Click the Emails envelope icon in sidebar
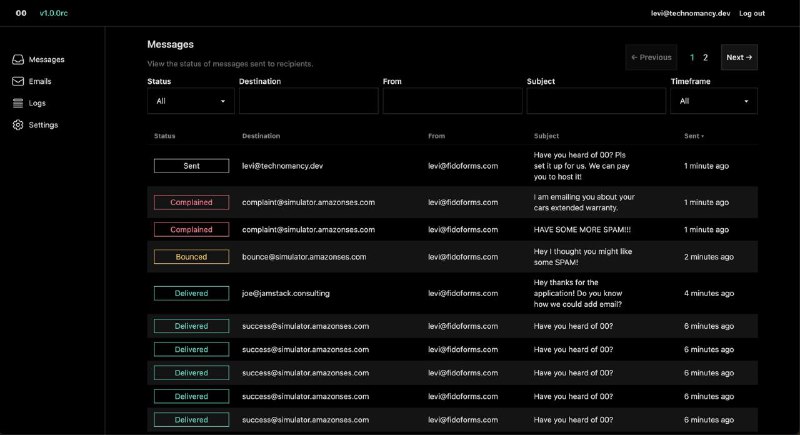 (x=18, y=82)
